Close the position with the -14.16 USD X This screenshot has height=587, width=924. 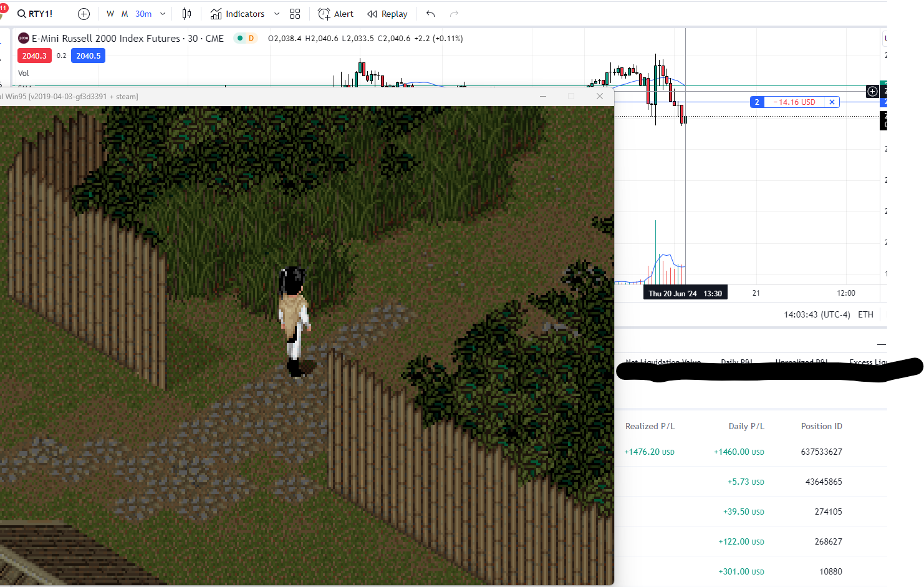tap(832, 102)
